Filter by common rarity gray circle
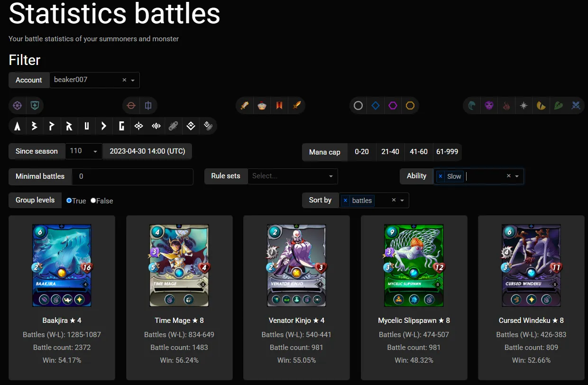The width and height of the screenshot is (588, 385). click(358, 106)
